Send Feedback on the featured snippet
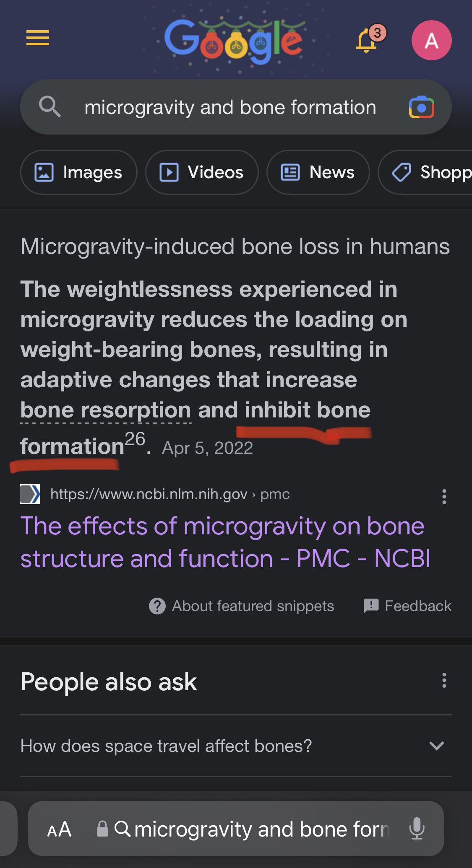The height and width of the screenshot is (868, 472). pyautogui.click(x=408, y=606)
